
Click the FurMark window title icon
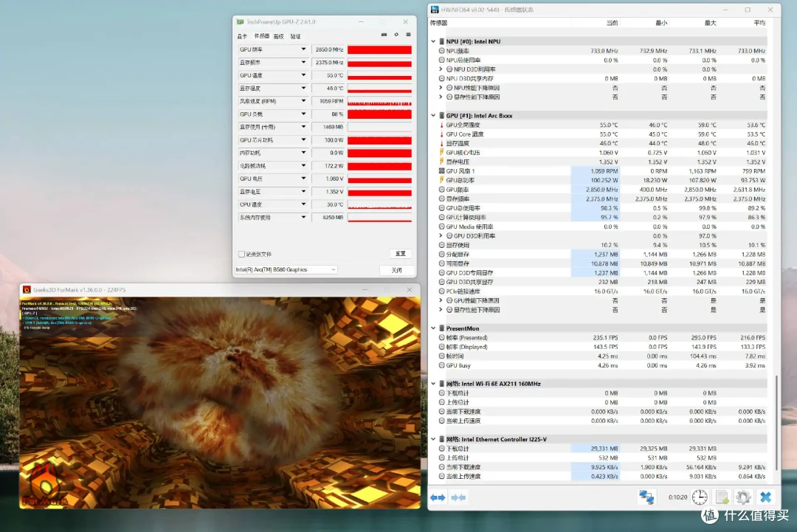tap(27, 290)
